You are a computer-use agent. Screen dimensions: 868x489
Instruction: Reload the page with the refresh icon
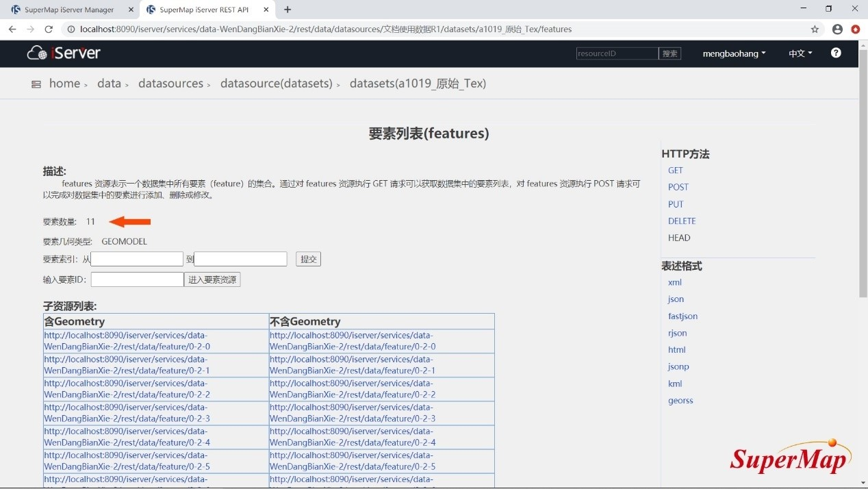point(49,29)
